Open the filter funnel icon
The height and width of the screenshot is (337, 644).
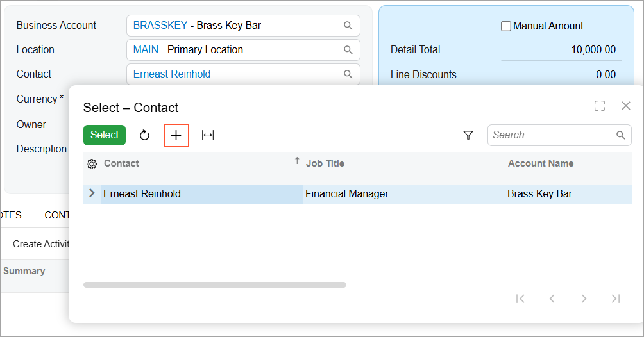[468, 135]
